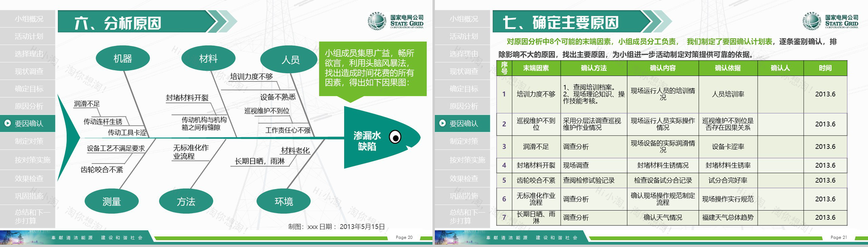Click the 福建天气总体趋势 cell in row 7
The image size is (868, 247).
(728, 218)
